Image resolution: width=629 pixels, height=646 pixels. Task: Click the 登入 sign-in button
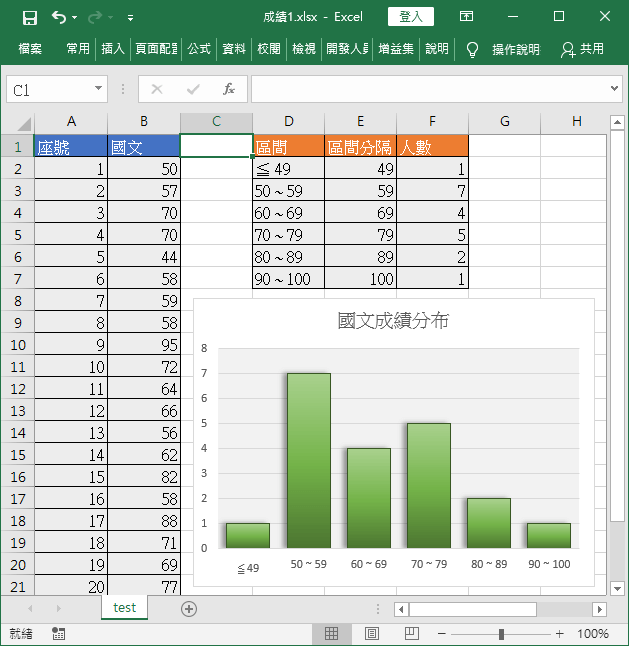411,17
